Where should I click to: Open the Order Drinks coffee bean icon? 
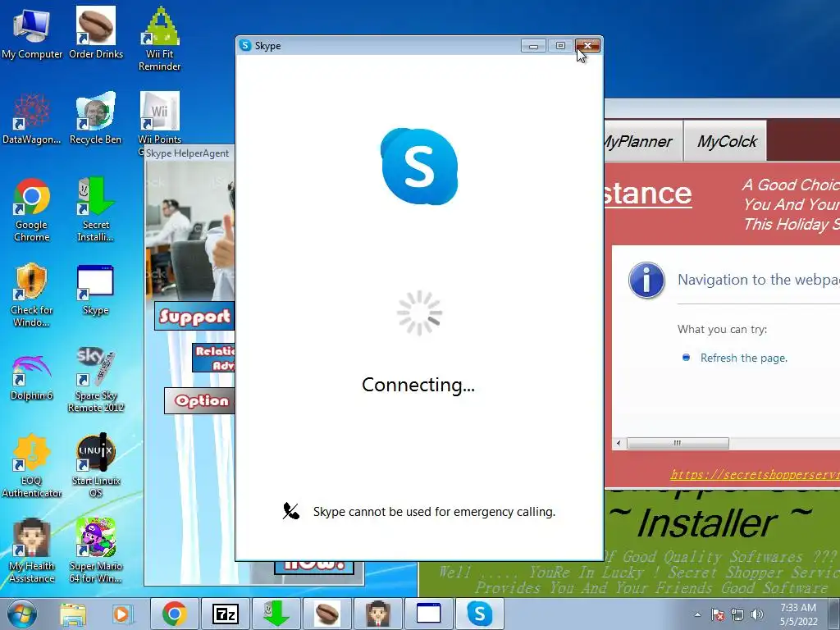tap(96, 33)
